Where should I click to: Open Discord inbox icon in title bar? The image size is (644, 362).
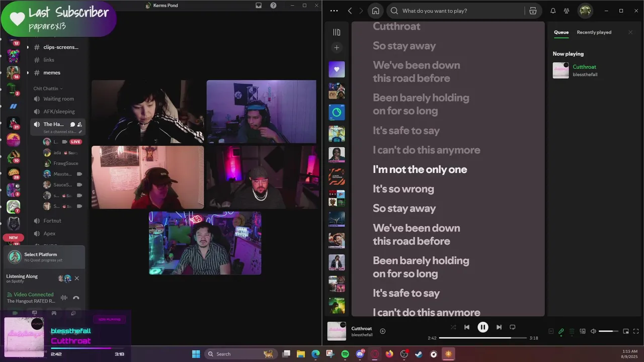pyautogui.click(x=259, y=6)
